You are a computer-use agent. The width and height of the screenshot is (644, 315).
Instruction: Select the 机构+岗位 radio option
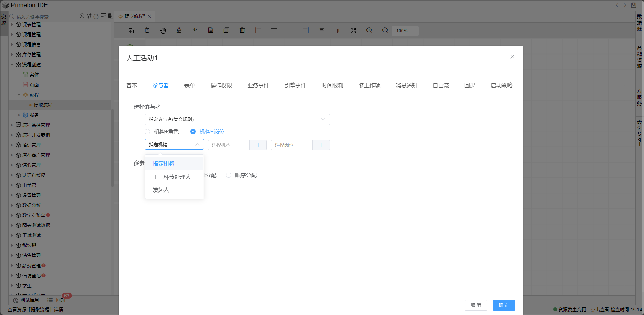[193, 132]
